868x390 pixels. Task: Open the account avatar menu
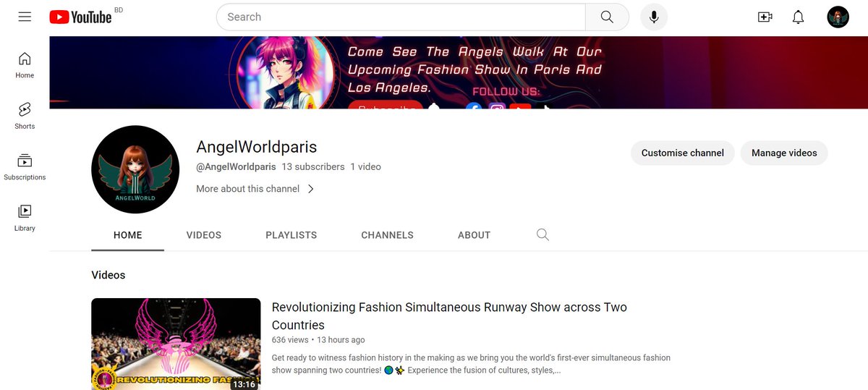coord(838,17)
